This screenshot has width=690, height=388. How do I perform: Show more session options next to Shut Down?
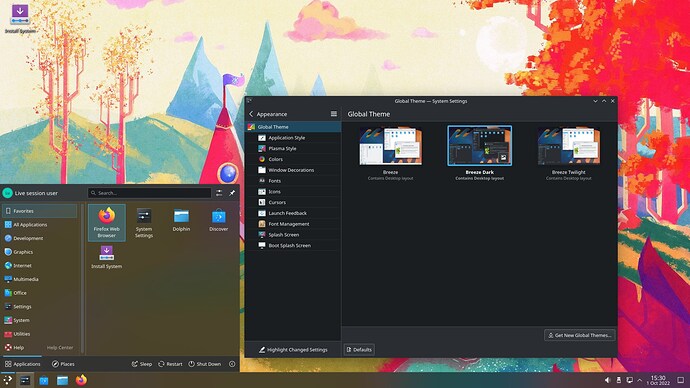click(232, 364)
